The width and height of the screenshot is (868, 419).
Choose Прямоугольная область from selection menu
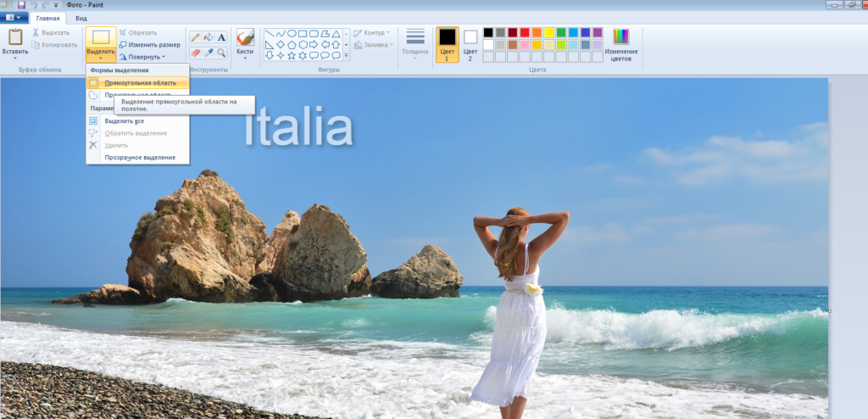pyautogui.click(x=140, y=83)
